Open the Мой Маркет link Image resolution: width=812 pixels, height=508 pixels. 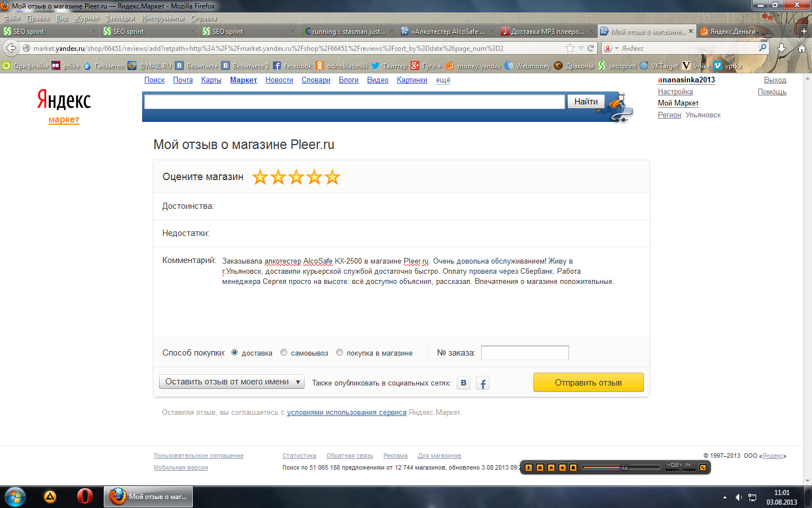pyautogui.click(x=678, y=103)
